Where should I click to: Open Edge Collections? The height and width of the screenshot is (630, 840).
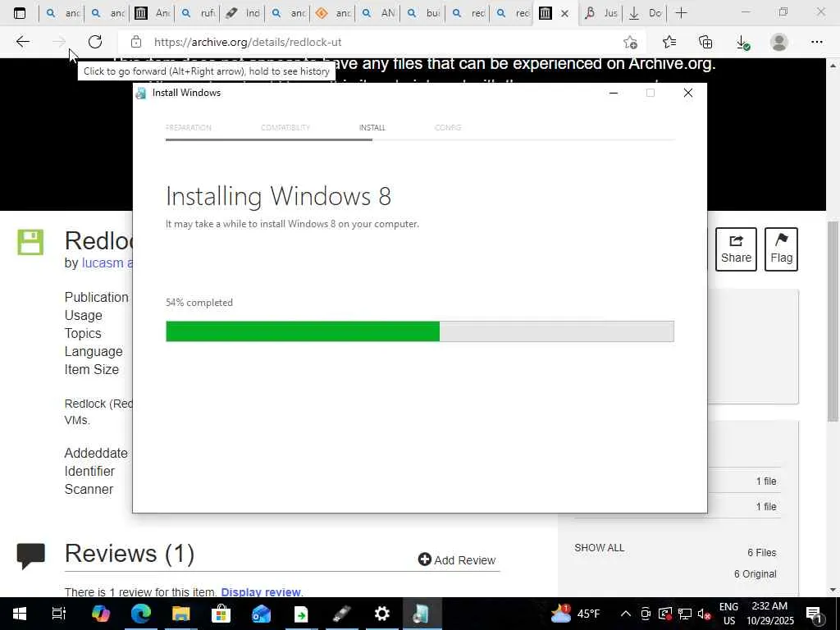[705, 42]
